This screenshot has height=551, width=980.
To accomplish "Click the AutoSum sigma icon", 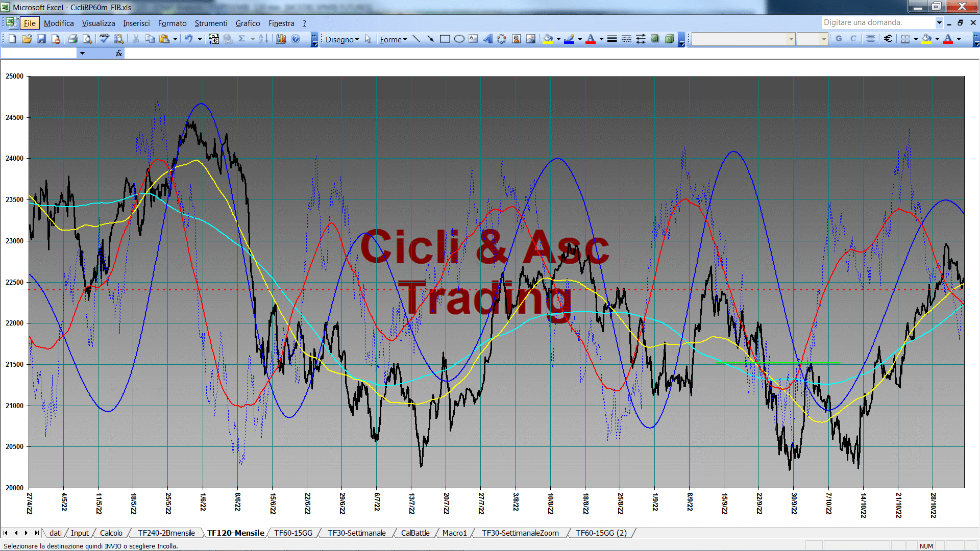I will click(242, 39).
